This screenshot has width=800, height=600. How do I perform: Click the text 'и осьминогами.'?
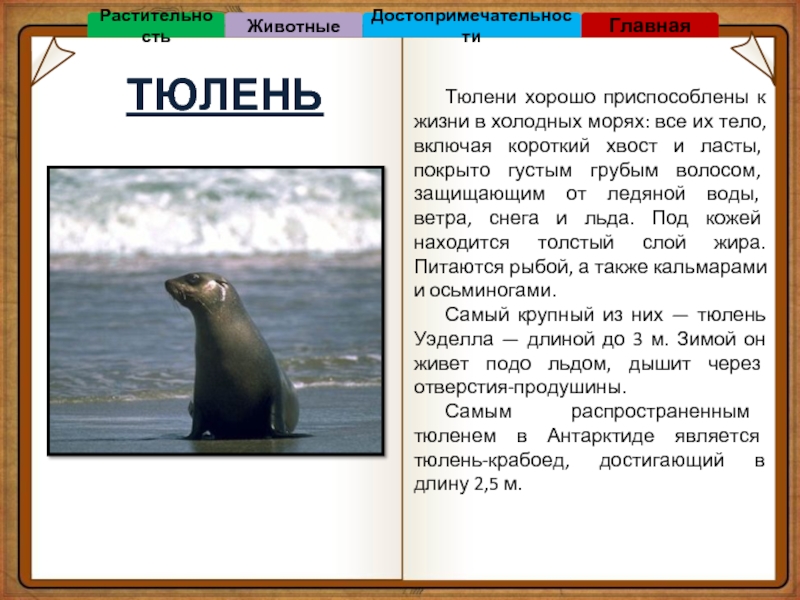tap(485, 290)
